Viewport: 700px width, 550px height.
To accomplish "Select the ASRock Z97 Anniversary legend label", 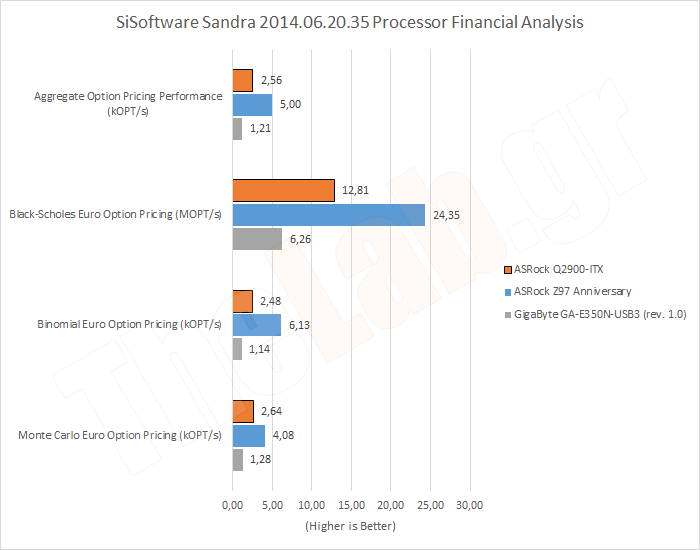I will click(572, 292).
